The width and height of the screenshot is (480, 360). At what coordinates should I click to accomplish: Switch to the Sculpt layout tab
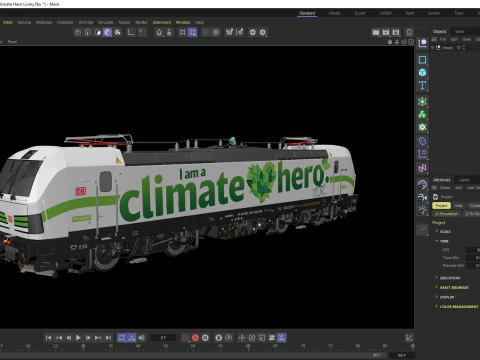pyautogui.click(x=360, y=13)
